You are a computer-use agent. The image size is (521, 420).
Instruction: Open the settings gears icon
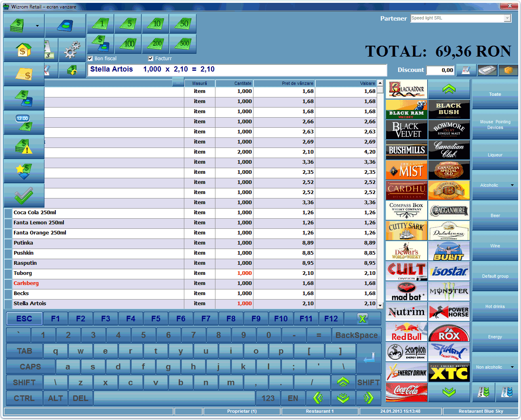click(x=72, y=50)
